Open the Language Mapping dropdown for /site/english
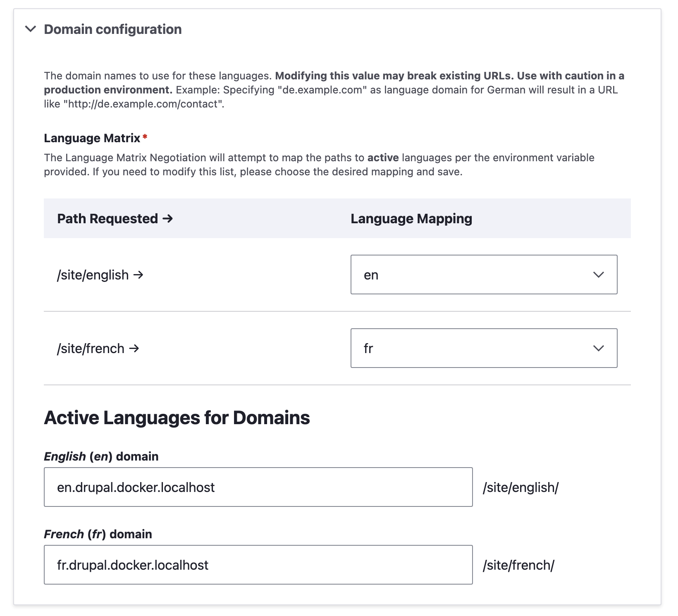This screenshot has width=678, height=616. [484, 275]
